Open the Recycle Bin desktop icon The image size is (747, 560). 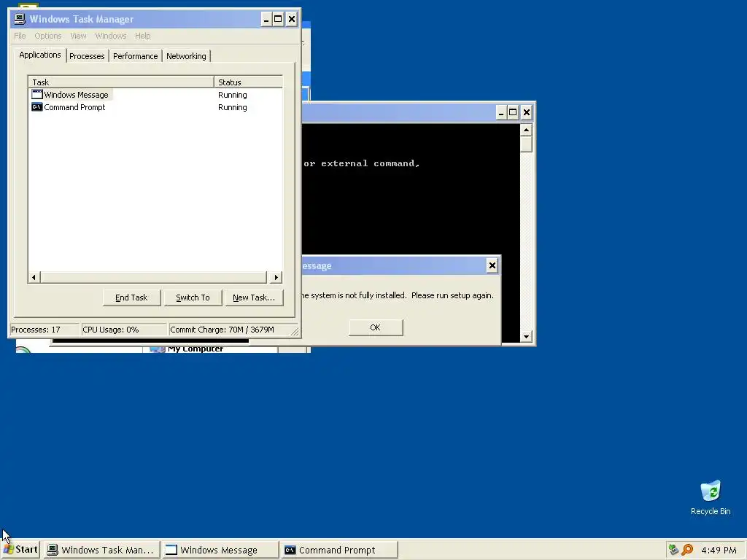[711, 497]
